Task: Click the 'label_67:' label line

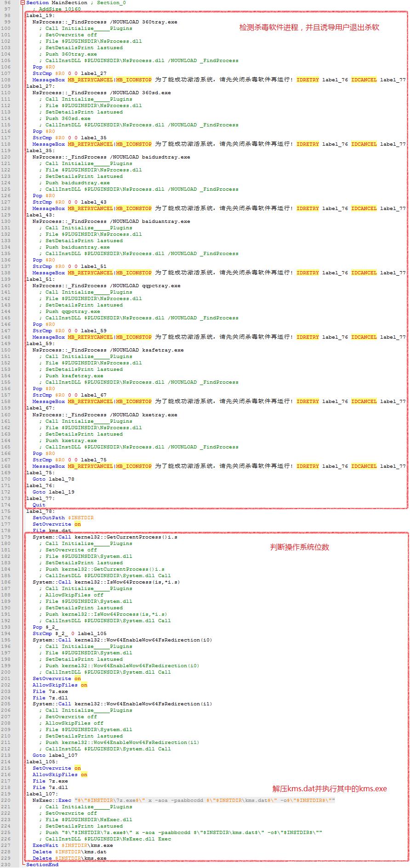Action: [40, 408]
